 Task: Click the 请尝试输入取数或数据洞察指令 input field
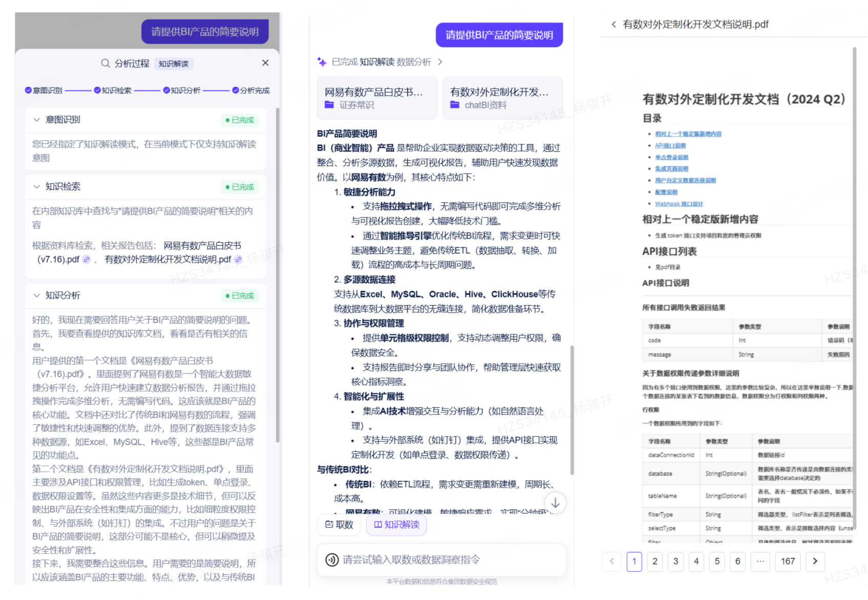coord(442,559)
